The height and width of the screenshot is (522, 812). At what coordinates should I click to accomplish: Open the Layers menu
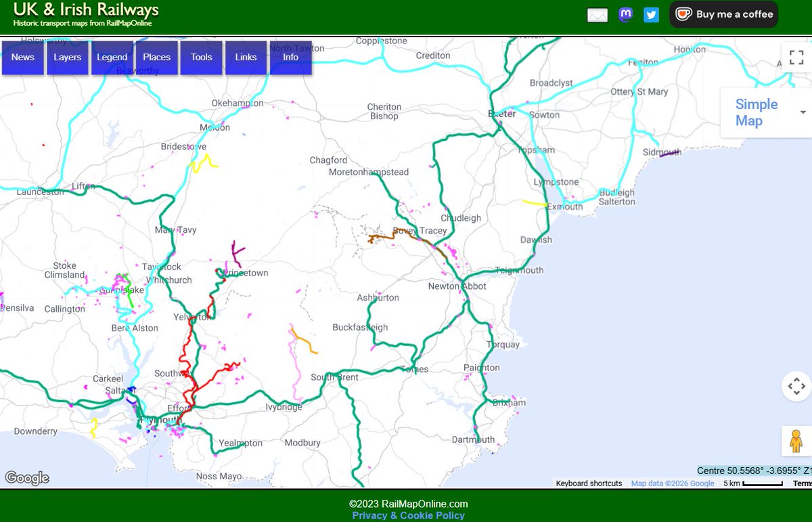[x=67, y=58]
